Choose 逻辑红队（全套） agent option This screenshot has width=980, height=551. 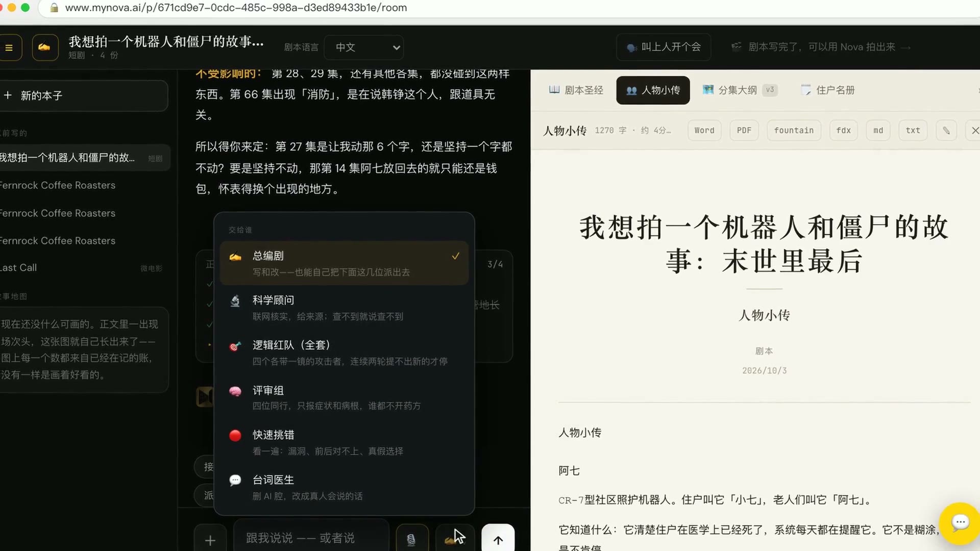pos(344,353)
